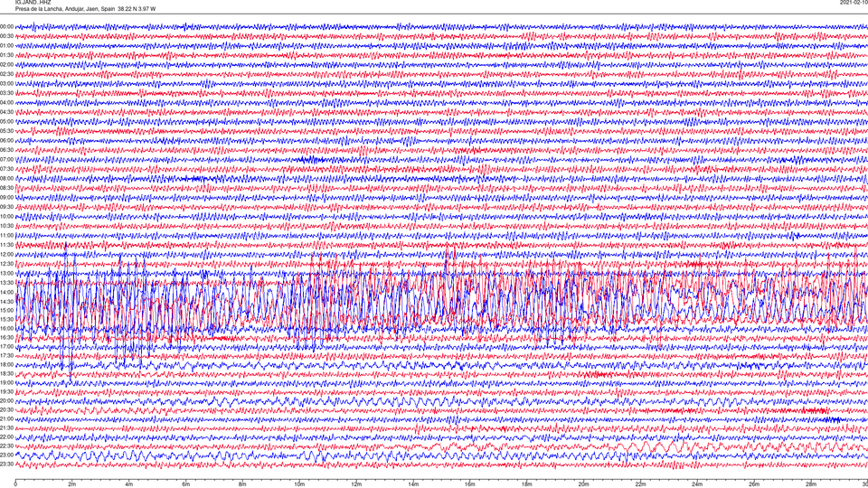This screenshot has width=868, height=488.
Task: Click the 6m tick on minutes axis
Action: point(186,484)
